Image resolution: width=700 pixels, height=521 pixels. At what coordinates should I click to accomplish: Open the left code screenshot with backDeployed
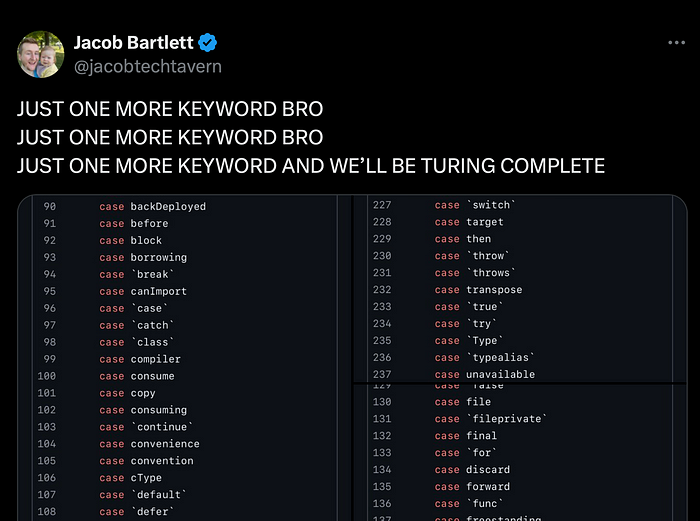pos(185,358)
